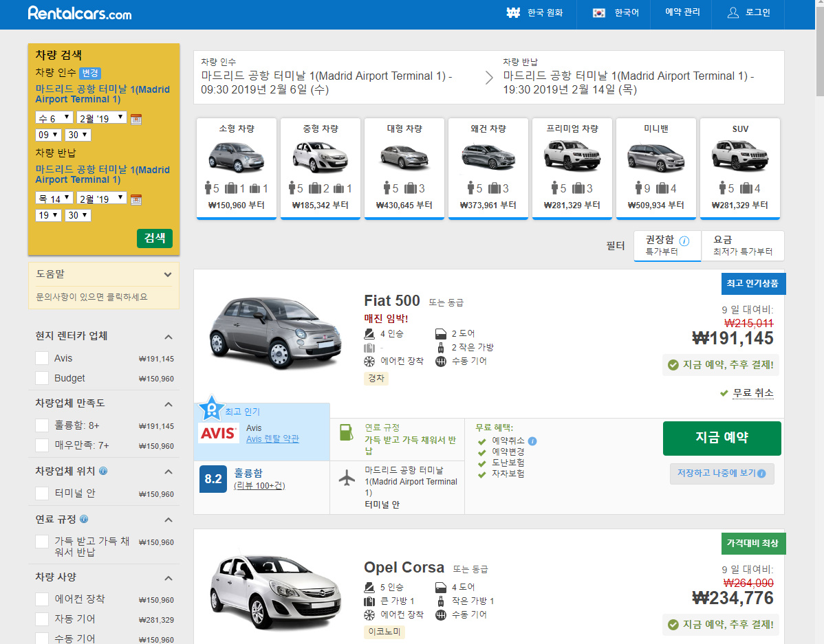Image resolution: width=824 pixels, height=644 pixels.
Task: Check the 수동 기어 filter
Action: tap(42, 639)
